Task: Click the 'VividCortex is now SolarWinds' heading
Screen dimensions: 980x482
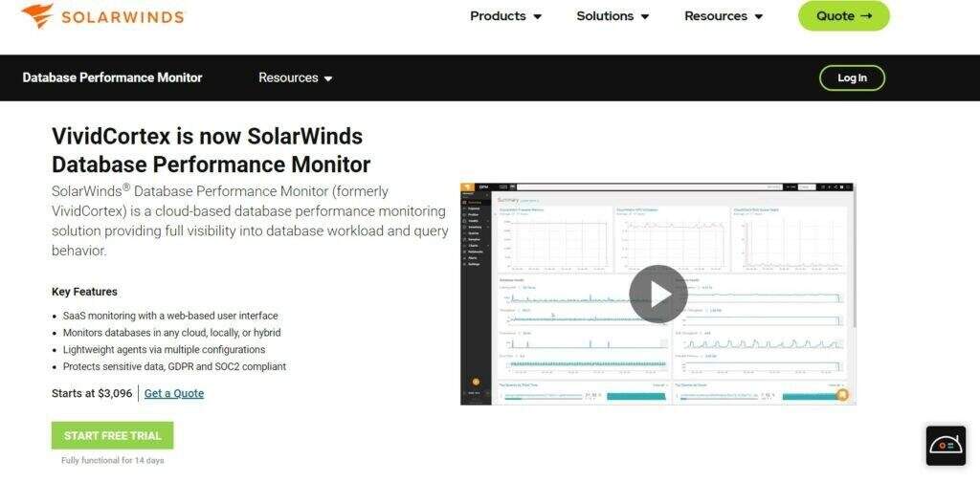Action: pos(212,150)
